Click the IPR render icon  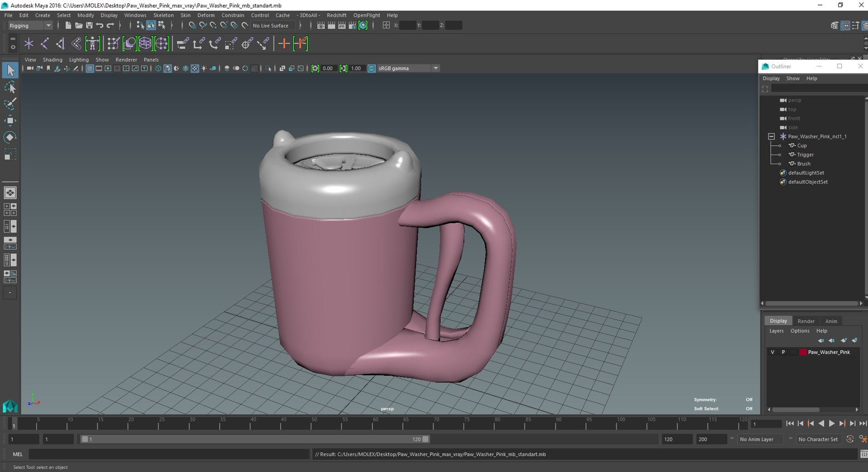(x=342, y=26)
